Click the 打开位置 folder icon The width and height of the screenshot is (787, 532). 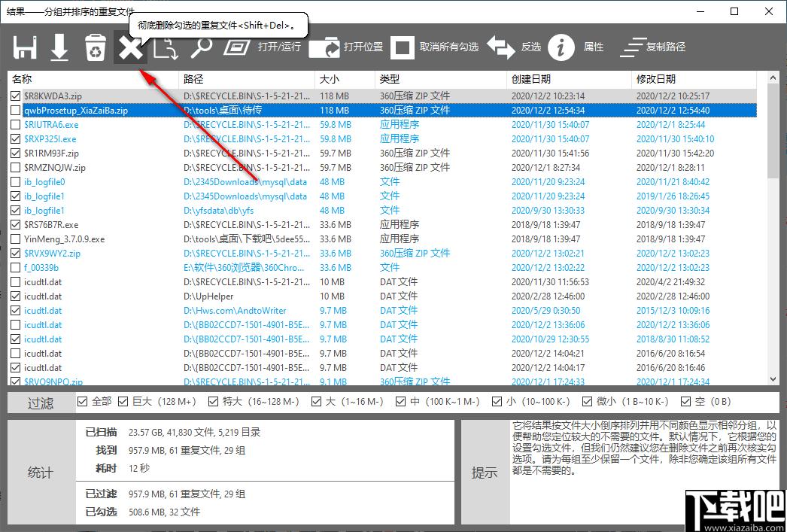click(324, 47)
